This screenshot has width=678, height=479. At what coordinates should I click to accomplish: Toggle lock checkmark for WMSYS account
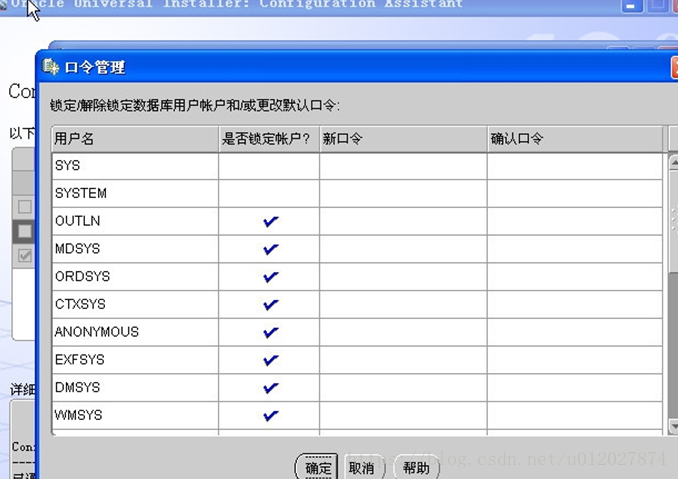tap(270, 415)
